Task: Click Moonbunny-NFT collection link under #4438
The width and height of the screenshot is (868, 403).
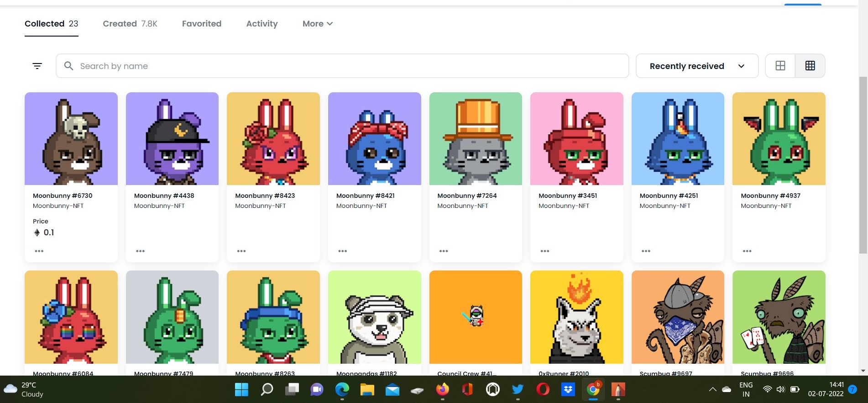Action: [159, 206]
